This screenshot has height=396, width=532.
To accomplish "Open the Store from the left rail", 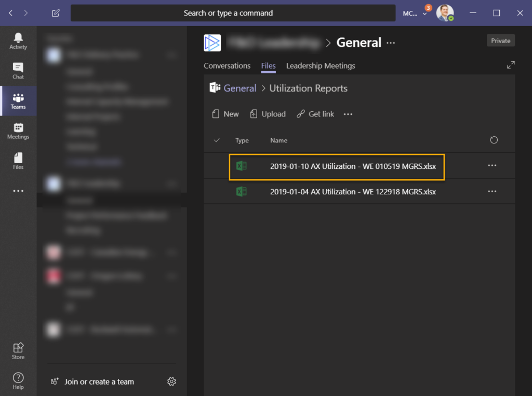I will [x=18, y=351].
